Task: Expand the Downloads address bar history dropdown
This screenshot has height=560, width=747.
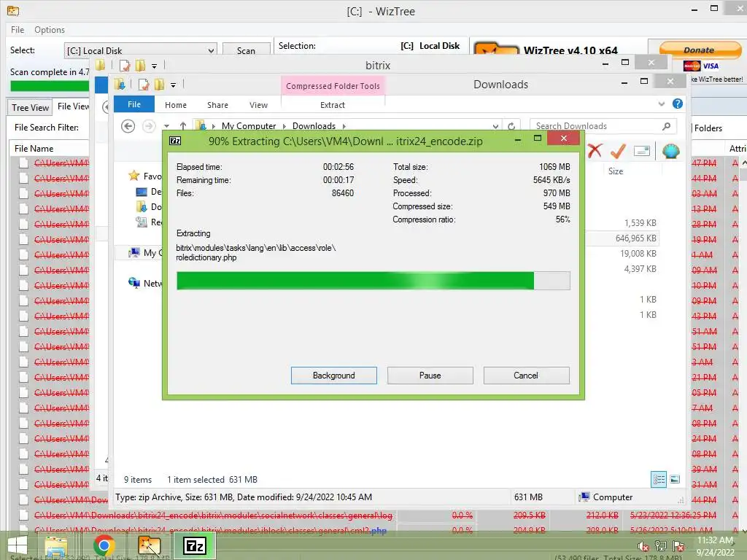Action: pyautogui.click(x=495, y=126)
